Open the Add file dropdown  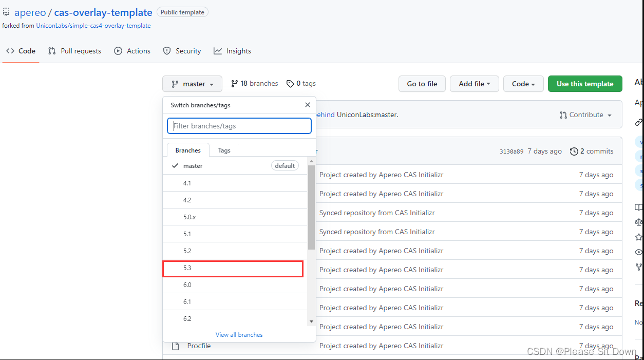pos(475,84)
